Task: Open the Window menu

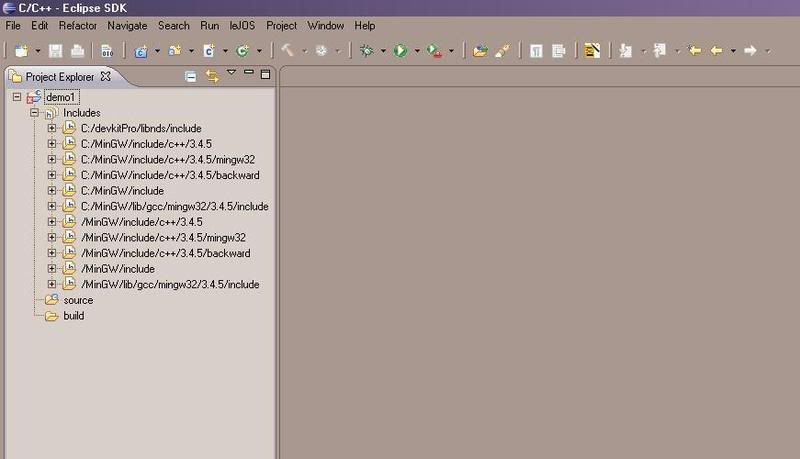Action: click(325, 26)
